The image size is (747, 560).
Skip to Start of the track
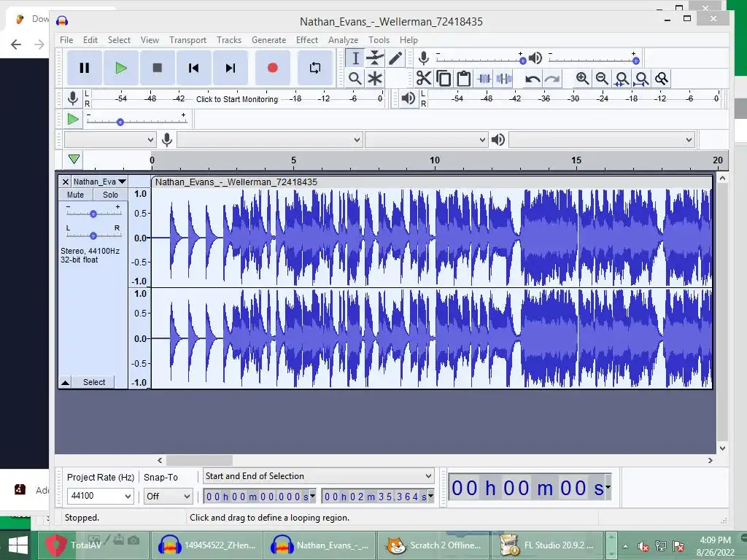[193, 68]
